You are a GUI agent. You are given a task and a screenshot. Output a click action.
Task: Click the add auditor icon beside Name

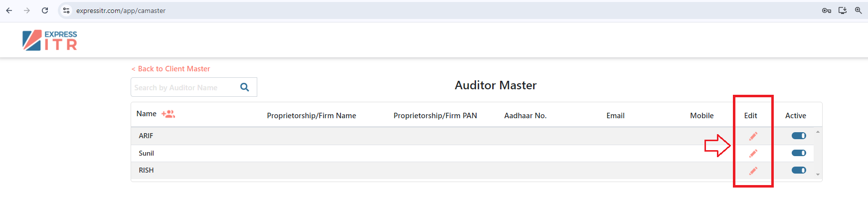pyautogui.click(x=168, y=114)
